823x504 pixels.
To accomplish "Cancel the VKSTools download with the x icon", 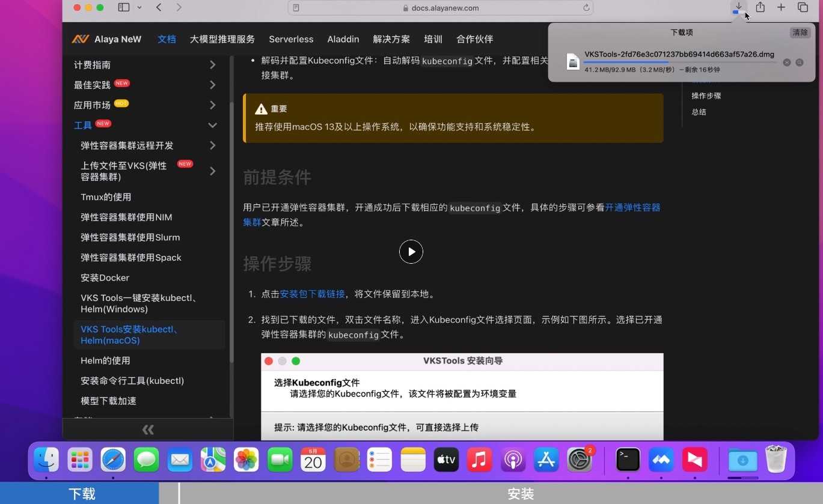I will tap(787, 62).
